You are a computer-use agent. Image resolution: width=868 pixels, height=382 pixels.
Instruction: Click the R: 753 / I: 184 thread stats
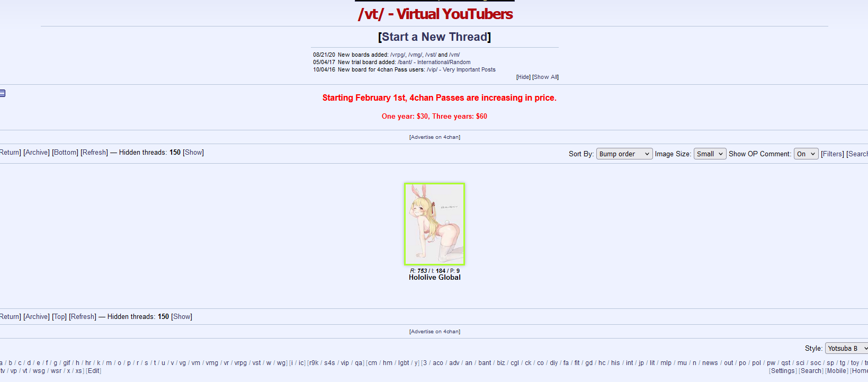pos(435,271)
